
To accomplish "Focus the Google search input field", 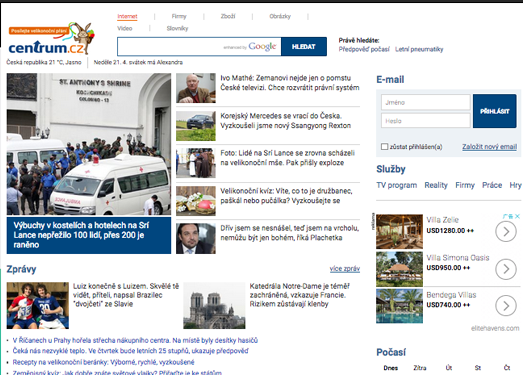I will pyautogui.click(x=199, y=47).
